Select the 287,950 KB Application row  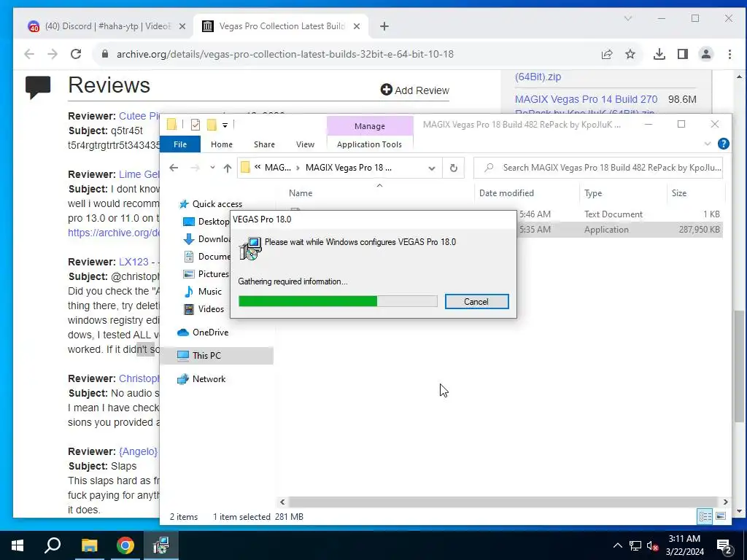point(619,230)
